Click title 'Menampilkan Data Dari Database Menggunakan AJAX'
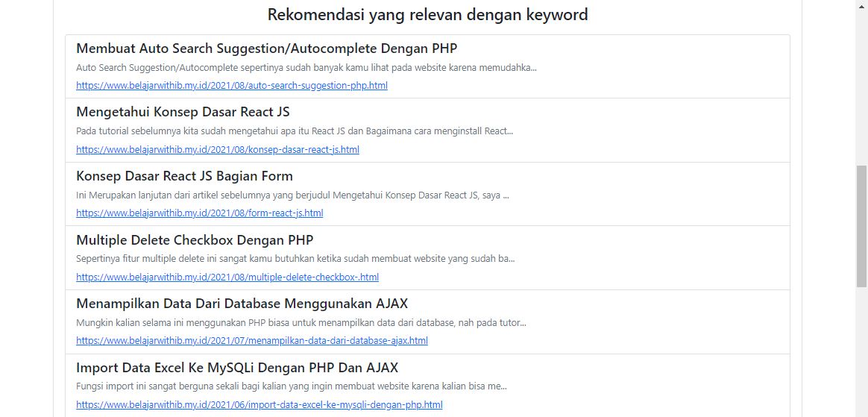The image size is (868, 417). pyautogui.click(x=242, y=304)
